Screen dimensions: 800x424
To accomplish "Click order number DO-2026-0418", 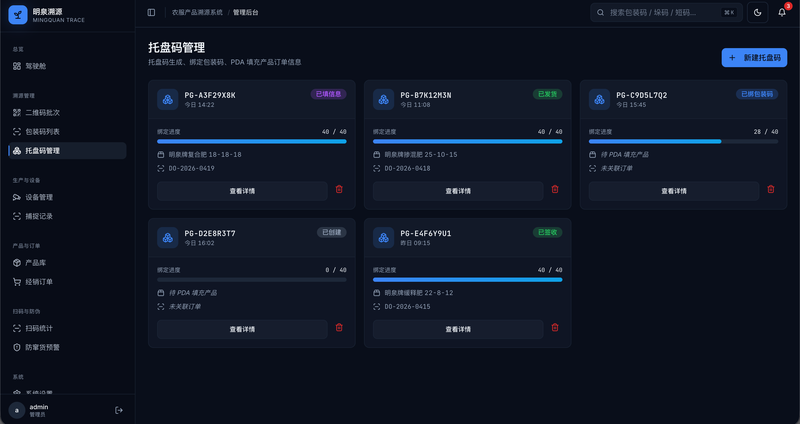I will pyautogui.click(x=407, y=168).
